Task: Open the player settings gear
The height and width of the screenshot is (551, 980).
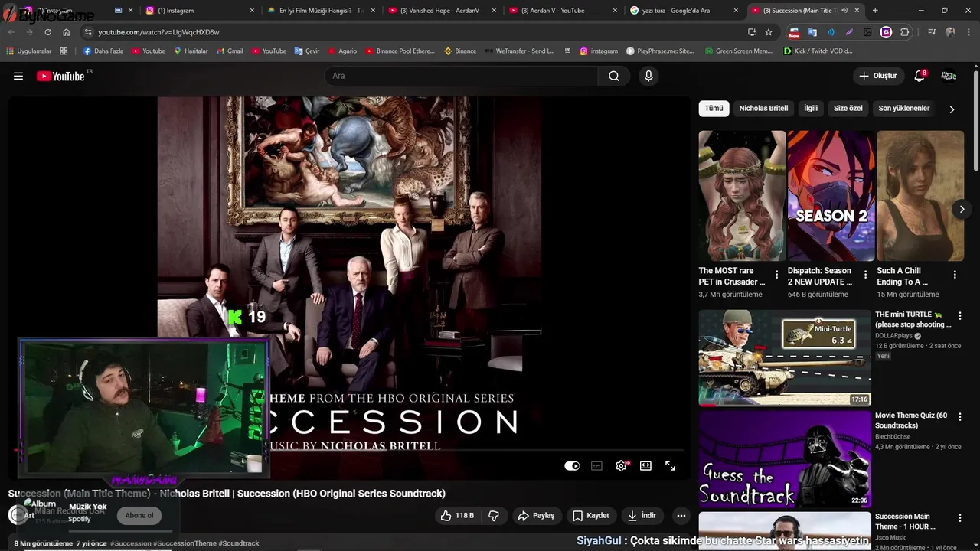Action: pos(621,465)
